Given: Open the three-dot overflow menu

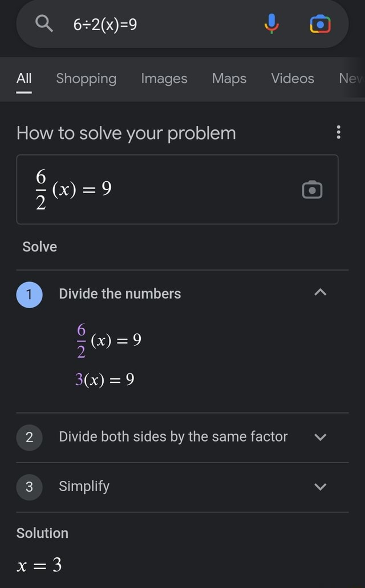Looking at the screenshot, I should 338,132.
